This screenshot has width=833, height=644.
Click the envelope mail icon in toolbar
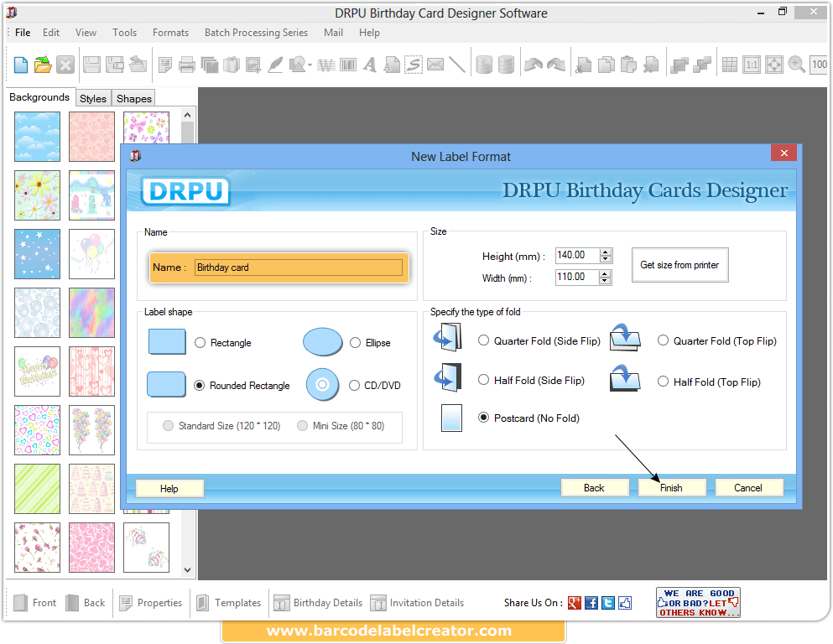[435, 65]
